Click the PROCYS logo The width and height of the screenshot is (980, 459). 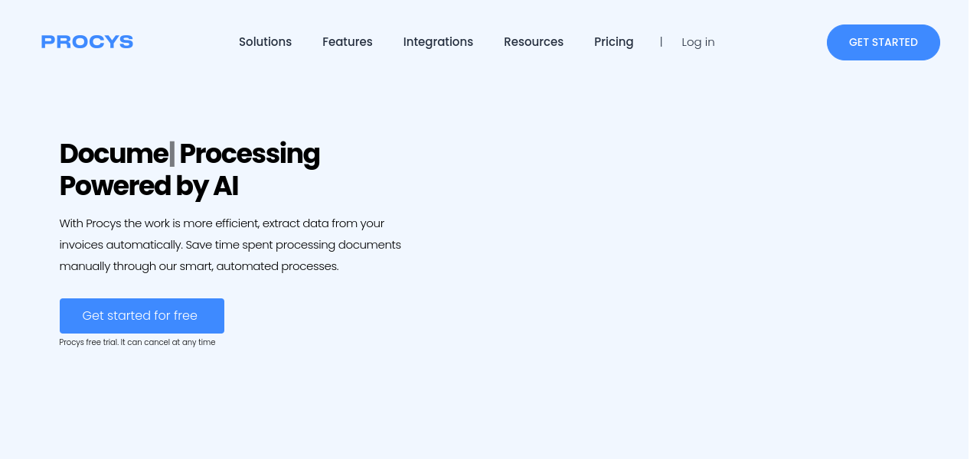[x=87, y=42]
